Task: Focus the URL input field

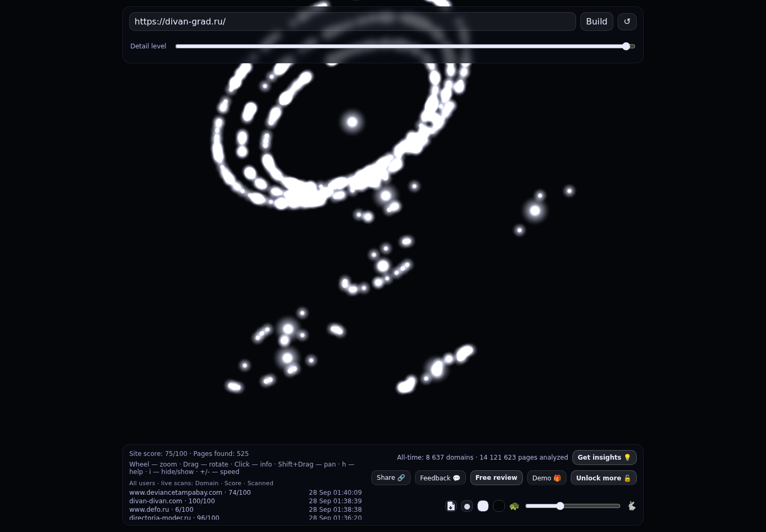Action: (x=353, y=22)
